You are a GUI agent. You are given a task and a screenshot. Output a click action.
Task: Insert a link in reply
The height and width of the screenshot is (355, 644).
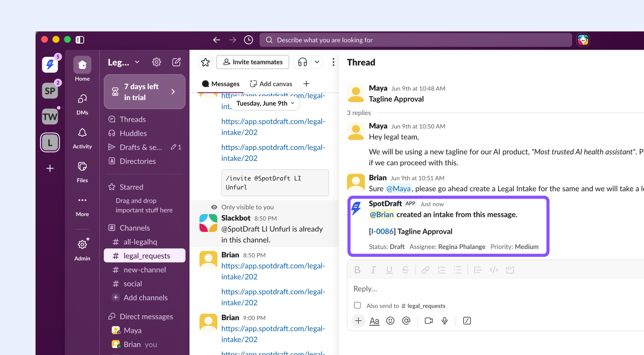[426, 270]
